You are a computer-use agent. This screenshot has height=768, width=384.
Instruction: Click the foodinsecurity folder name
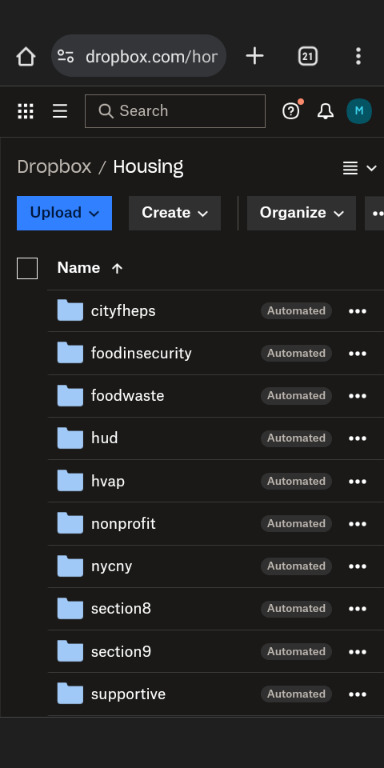click(141, 353)
